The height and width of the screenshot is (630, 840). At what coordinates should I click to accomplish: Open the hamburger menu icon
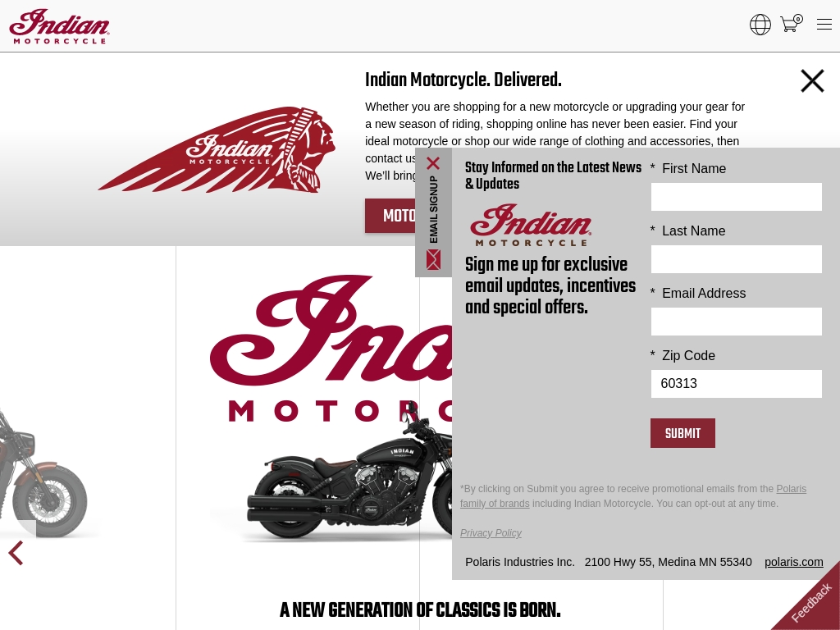pos(824,24)
